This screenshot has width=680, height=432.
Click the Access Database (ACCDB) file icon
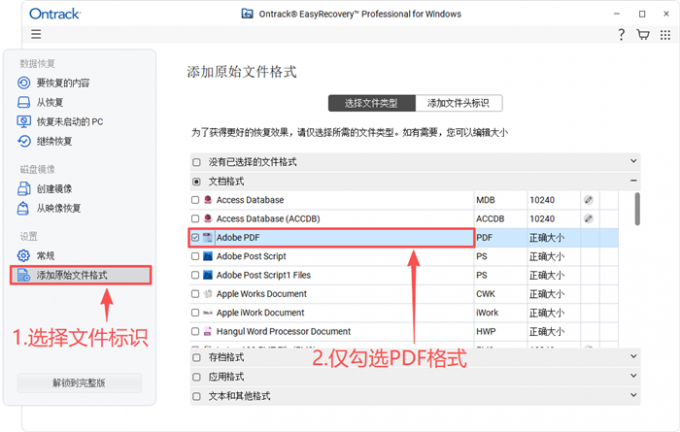[x=208, y=219]
